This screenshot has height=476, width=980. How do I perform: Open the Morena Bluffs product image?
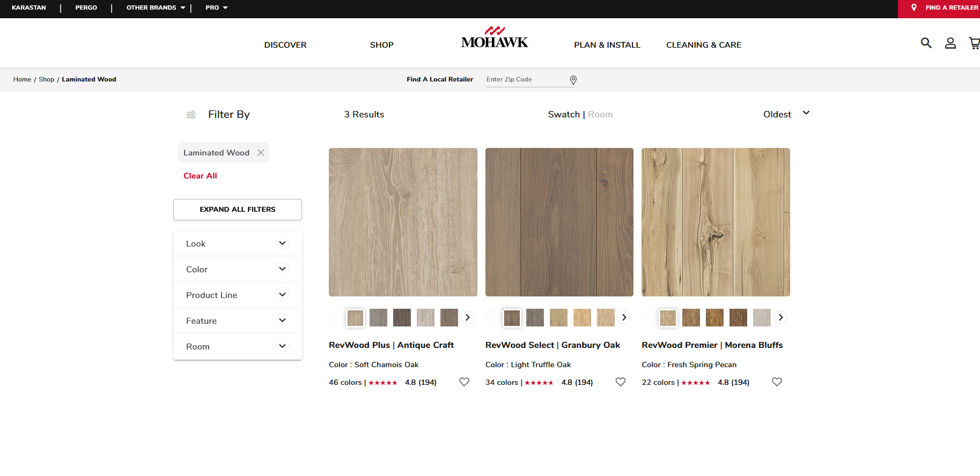pyautogui.click(x=716, y=222)
